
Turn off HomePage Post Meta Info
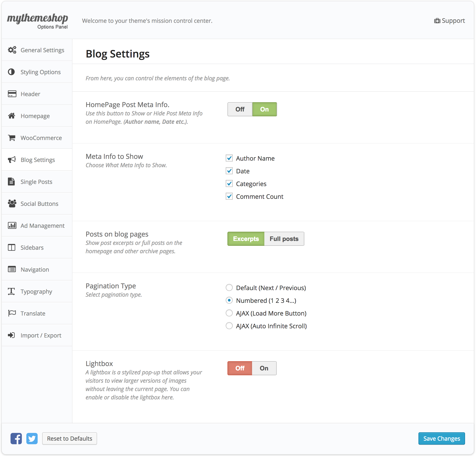click(x=240, y=109)
